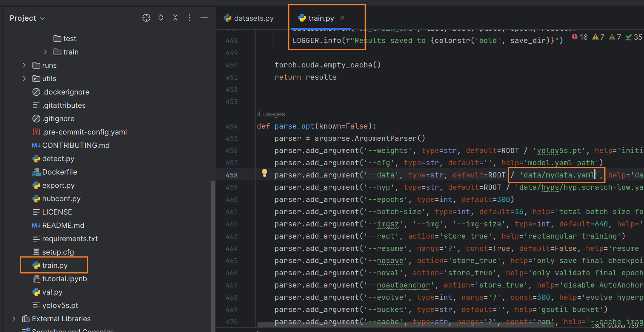This screenshot has width=644, height=332.
Task: Switch to the datasets.py editor tab
Action: pyautogui.click(x=249, y=18)
